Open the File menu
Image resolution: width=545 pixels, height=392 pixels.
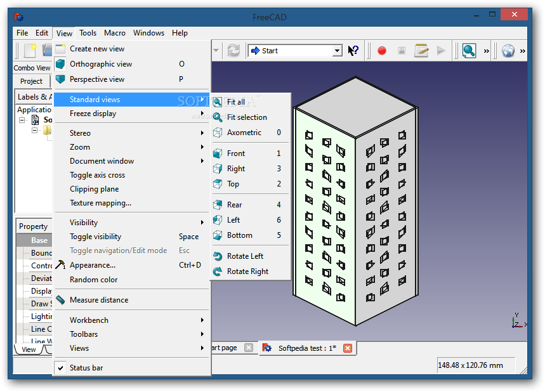click(22, 33)
